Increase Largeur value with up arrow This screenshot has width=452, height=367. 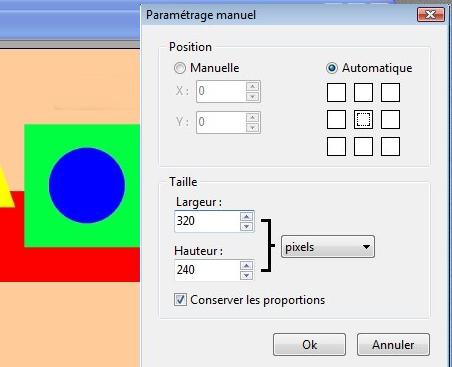246,217
